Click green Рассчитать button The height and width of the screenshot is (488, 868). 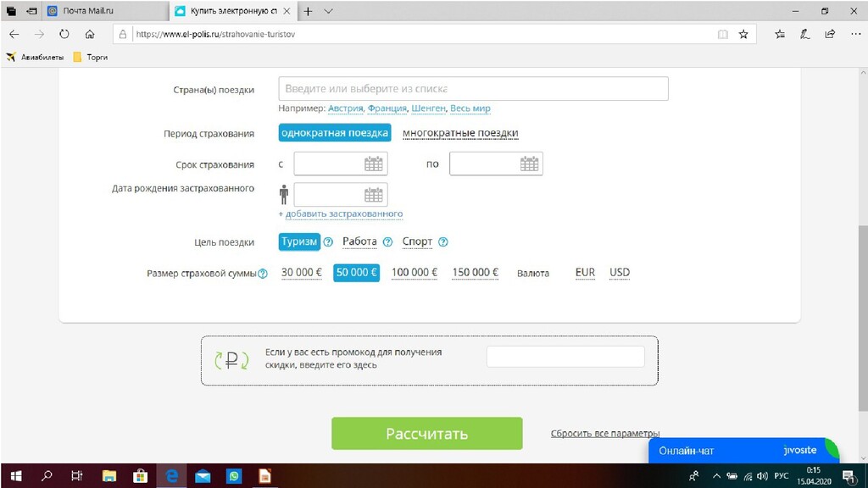tap(427, 433)
